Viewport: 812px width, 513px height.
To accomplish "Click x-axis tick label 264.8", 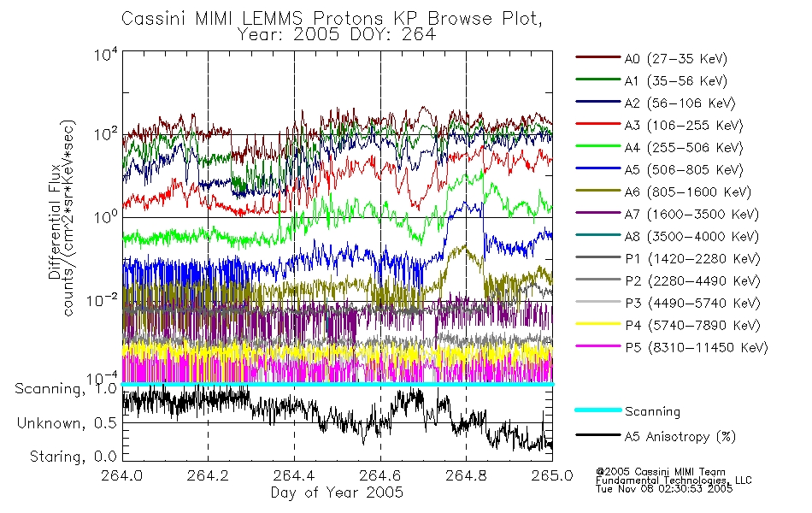I will pos(466,475).
